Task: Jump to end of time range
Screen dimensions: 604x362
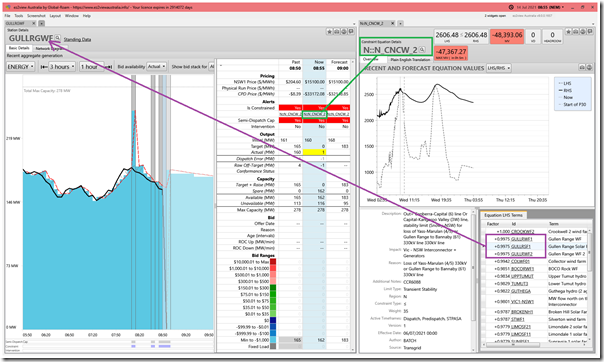Action: [x=109, y=67]
